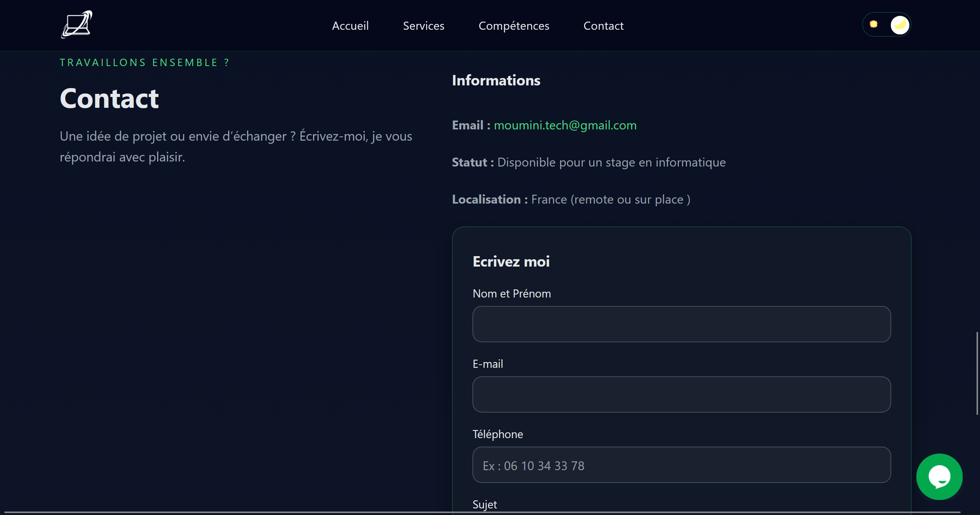
Task: Click the Téléphone label above the phone field
Action: pyautogui.click(x=498, y=434)
